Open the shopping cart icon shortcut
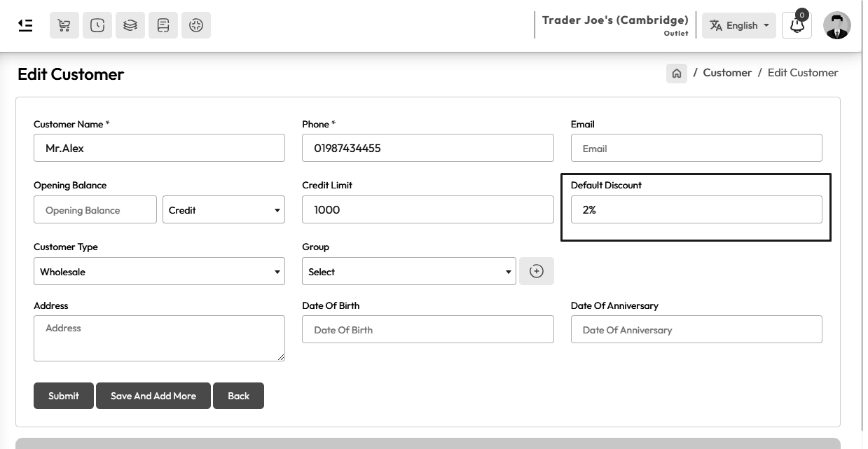The height and width of the screenshot is (449, 868). coord(64,25)
